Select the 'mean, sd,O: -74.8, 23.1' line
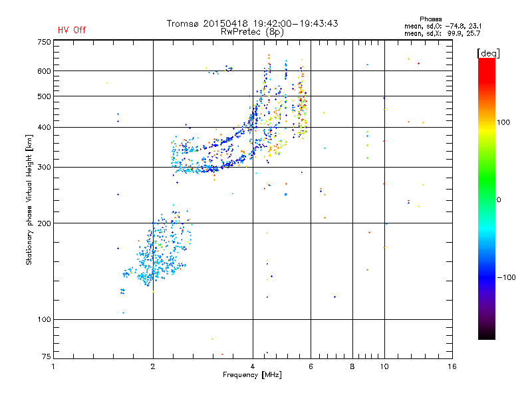This screenshot has width=532, height=399. 442,26
